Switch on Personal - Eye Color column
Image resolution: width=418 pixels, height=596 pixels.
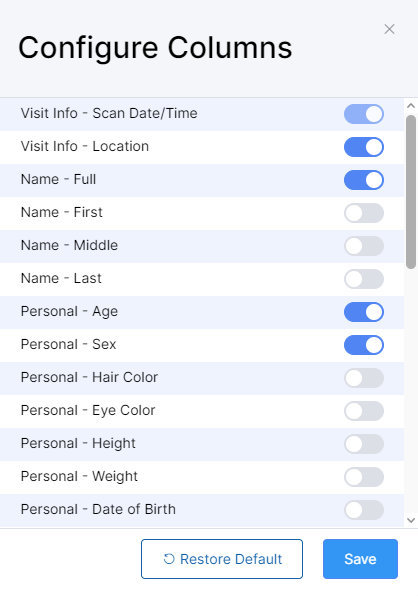click(x=364, y=411)
